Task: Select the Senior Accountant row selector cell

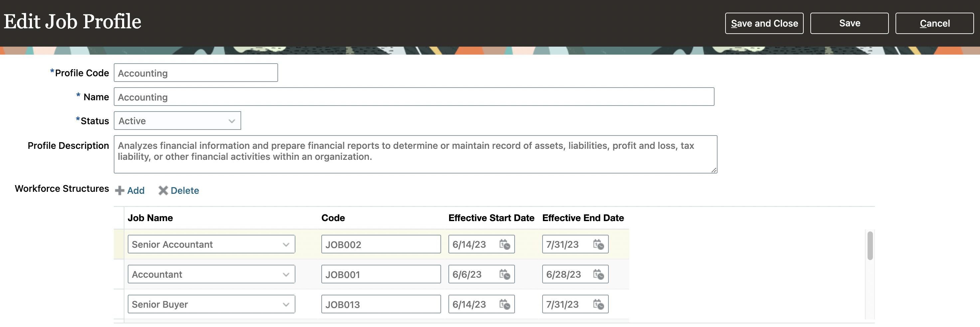Action: pos(119,244)
